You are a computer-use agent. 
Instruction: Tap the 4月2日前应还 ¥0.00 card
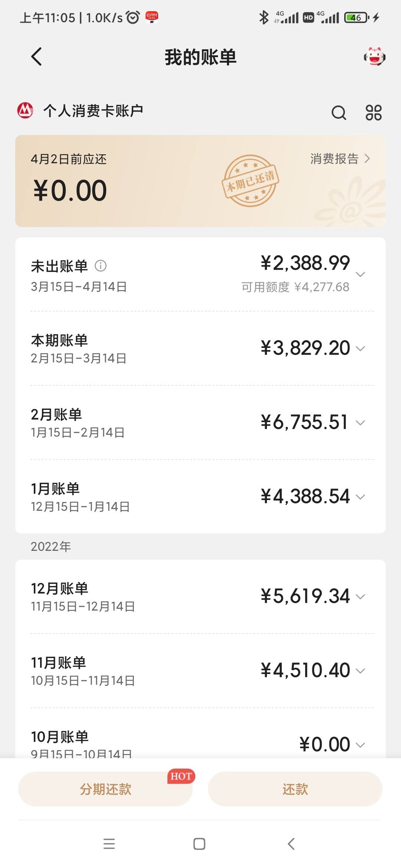pyautogui.click(x=200, y=181)
